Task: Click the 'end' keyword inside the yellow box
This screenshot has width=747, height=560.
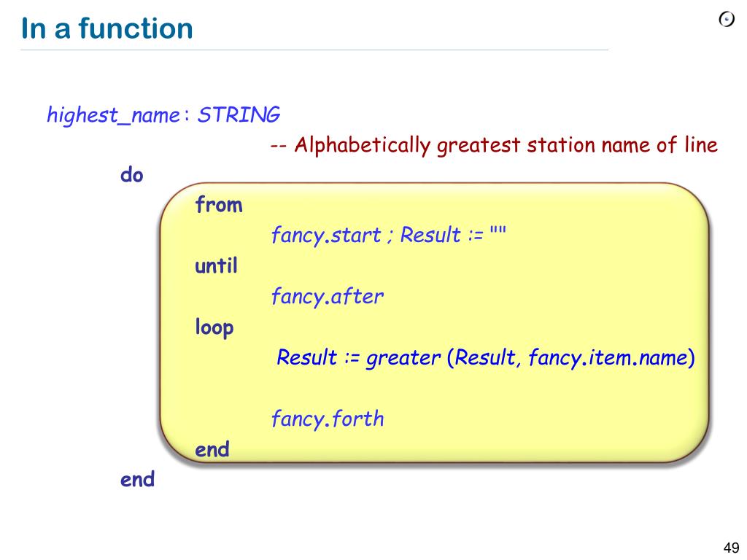Action: [212, 449]
